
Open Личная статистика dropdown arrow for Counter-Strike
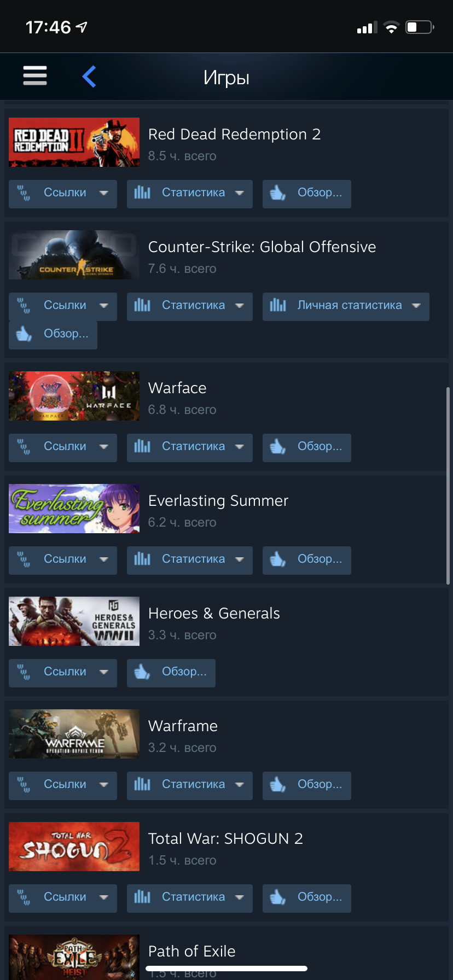point(416,306)
